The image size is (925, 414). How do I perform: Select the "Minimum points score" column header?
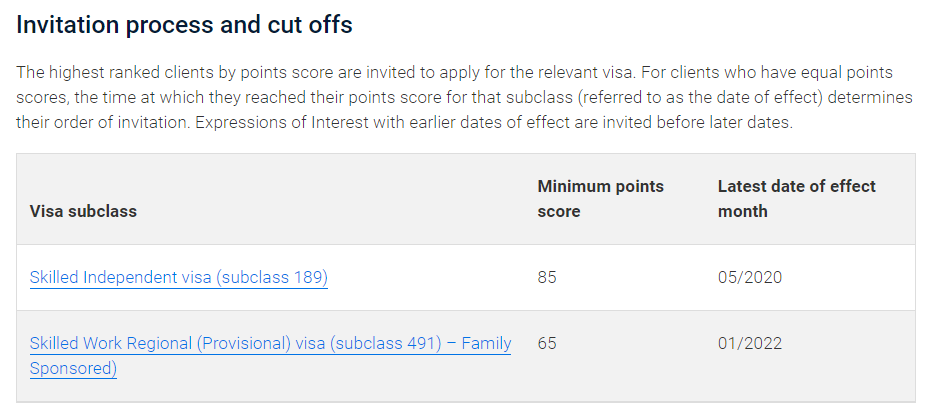coord(601,199)
